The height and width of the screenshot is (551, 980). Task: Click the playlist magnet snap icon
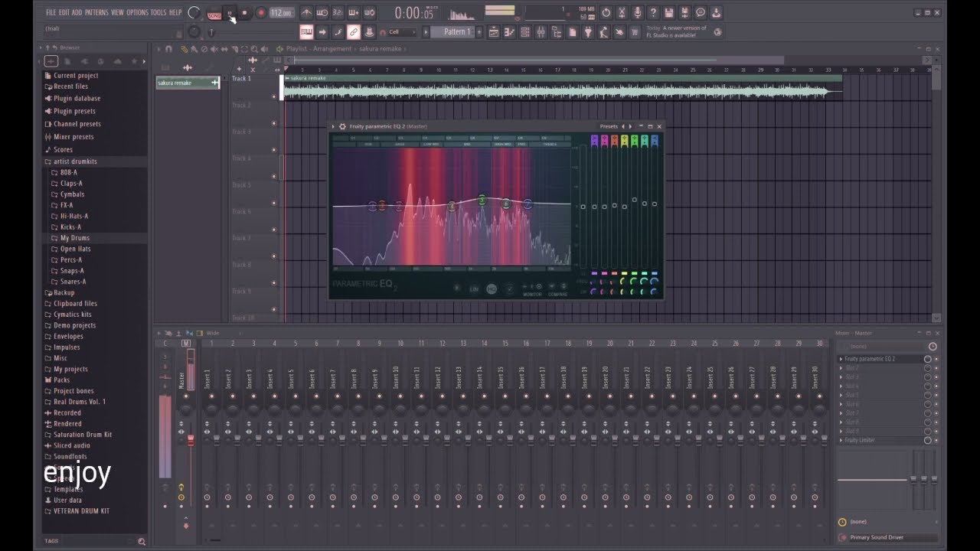click(168, 49)
